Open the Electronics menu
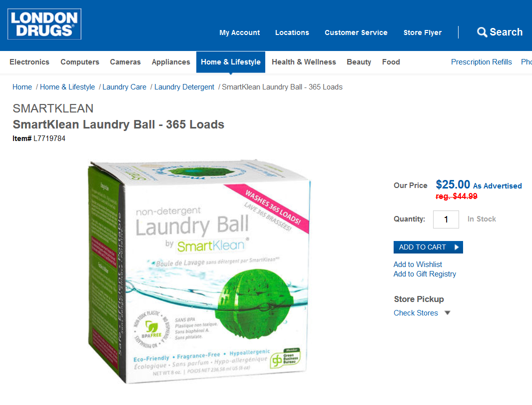 tap(29, 62)
